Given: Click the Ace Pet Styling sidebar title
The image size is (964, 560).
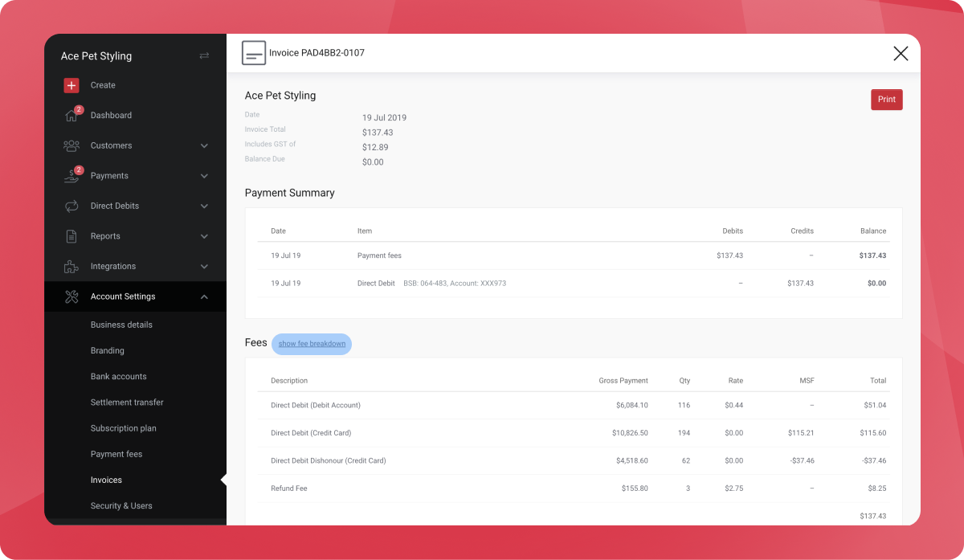Looking at the screenshot, I should point(96,56).
